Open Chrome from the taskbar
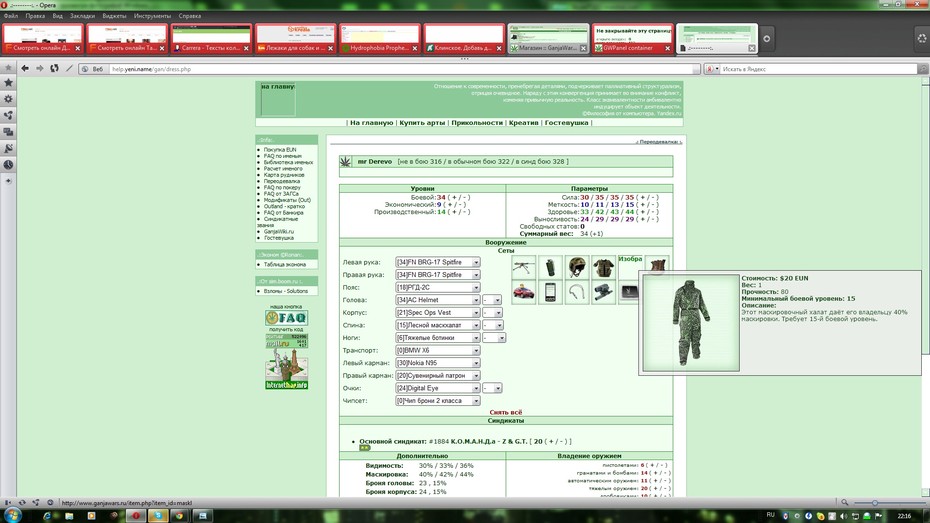930x523 pixels. (179, 516)
